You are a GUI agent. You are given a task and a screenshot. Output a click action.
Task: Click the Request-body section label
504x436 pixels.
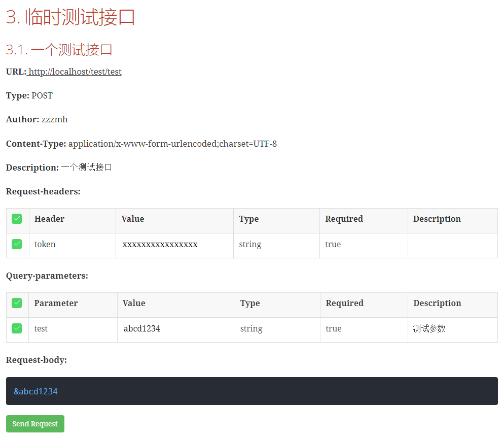coord(37,360)
